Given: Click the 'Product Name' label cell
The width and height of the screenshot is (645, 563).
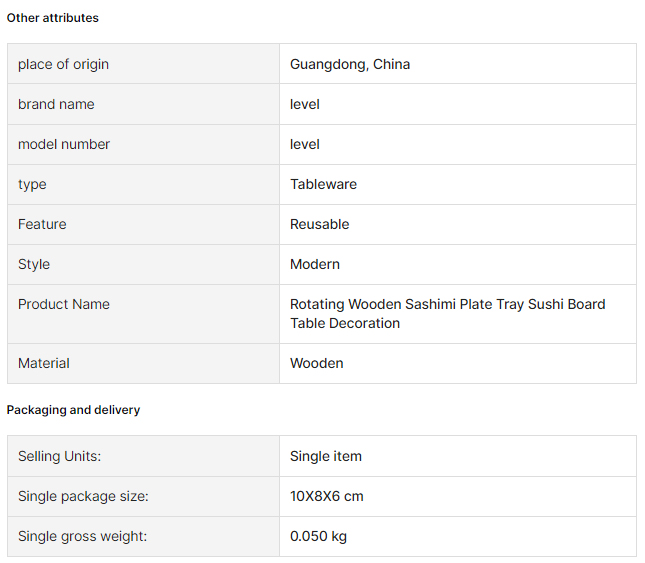Looking at the screenshot, I should [64, 304].
